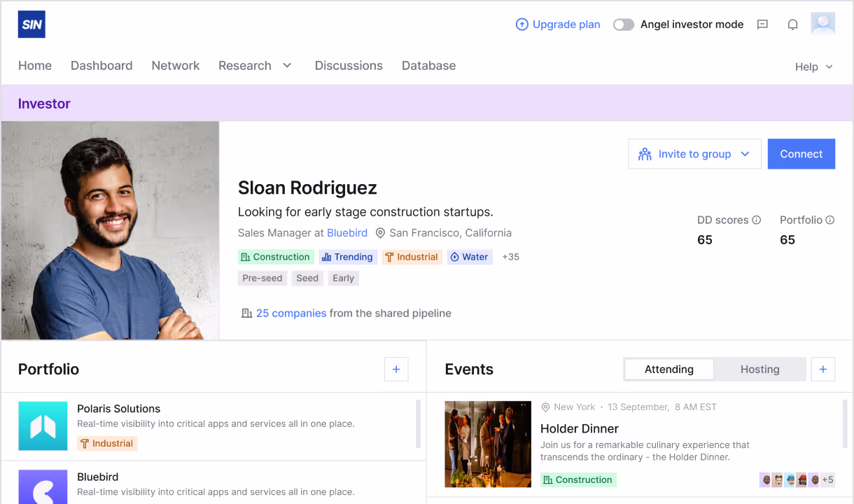854x504 pixels.
Task: Click the Industrial tag on the profile
Action: click(x=412, y=257)
